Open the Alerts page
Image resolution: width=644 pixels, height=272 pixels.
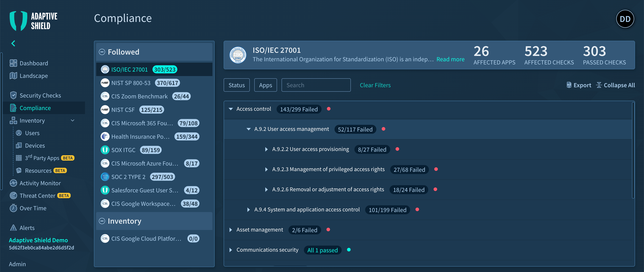click(27, 228)
